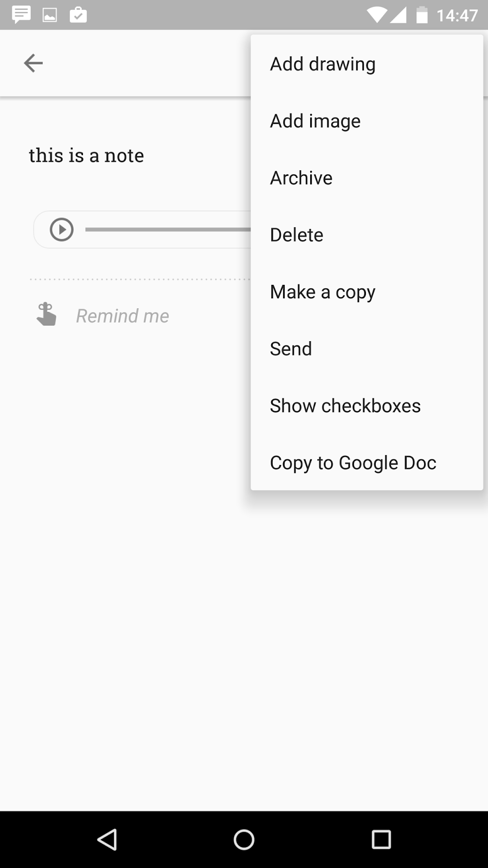Select Delete to remove the note
The width and height of the screenshot is (488, 868).
coord(297,234)
